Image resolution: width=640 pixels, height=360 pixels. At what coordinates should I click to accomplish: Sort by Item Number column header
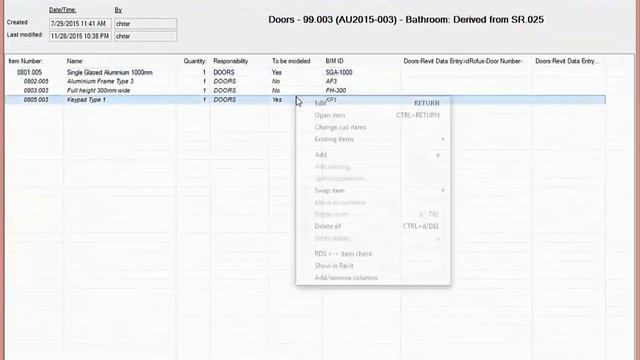[x=25, y=61]
